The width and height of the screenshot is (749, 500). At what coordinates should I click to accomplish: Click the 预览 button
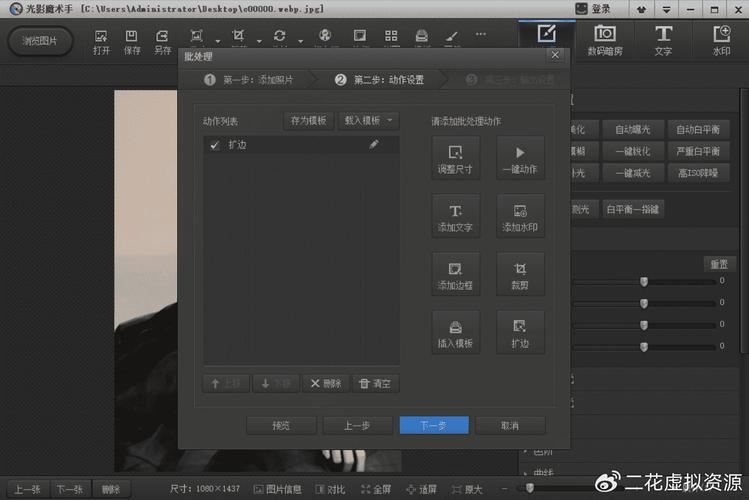coord(281,425)
